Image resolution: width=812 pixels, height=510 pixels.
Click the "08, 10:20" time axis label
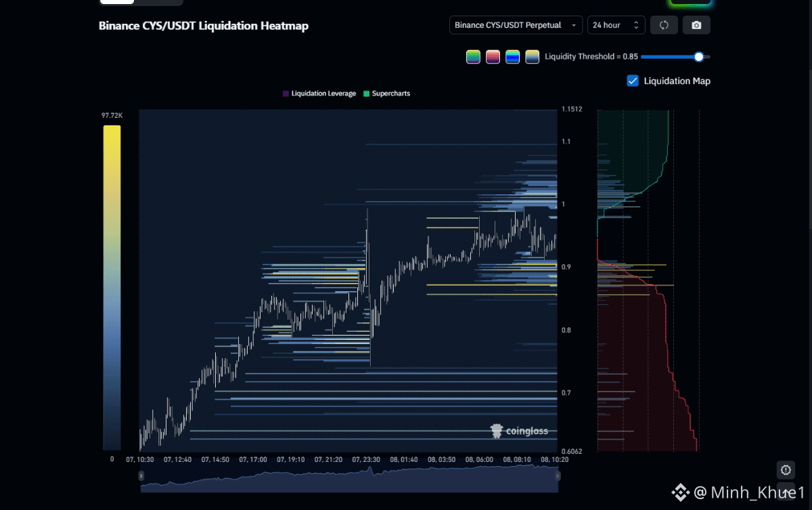pyautogui.click(x=556, y=459)
